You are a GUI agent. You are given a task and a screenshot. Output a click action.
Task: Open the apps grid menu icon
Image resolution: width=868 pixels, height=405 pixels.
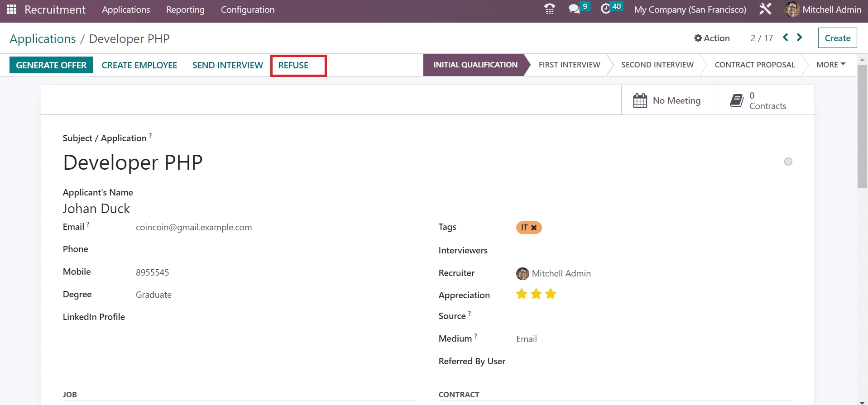[12, 10]
